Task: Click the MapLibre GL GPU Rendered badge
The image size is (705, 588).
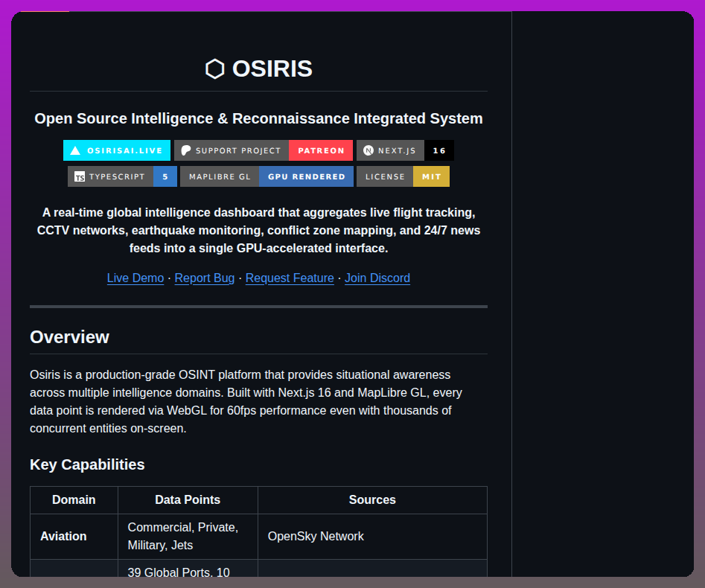Action: [267, 176]
